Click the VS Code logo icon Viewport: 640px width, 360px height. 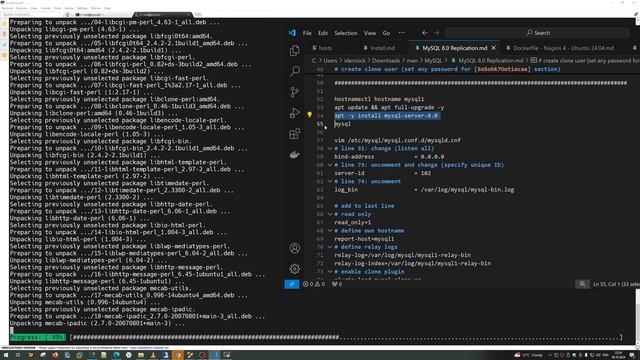click(x=292, y=33)
